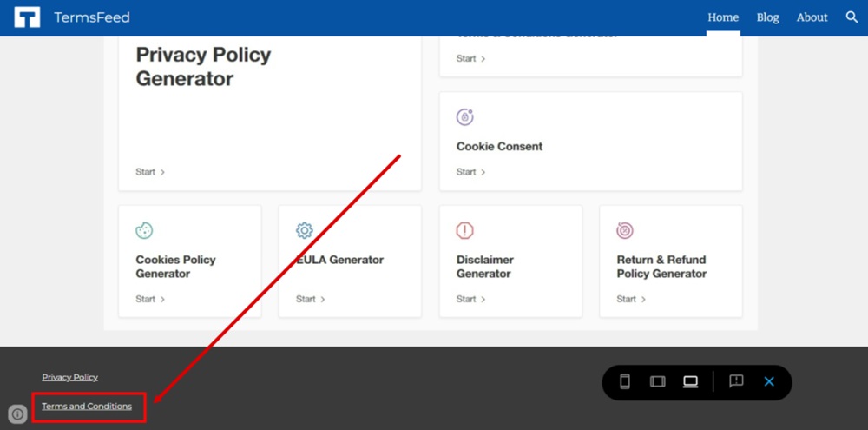Click the Cookies Policy cookie icon
Image resolution: width=868 pixels, height=430 pixels.
coord(144,230)
